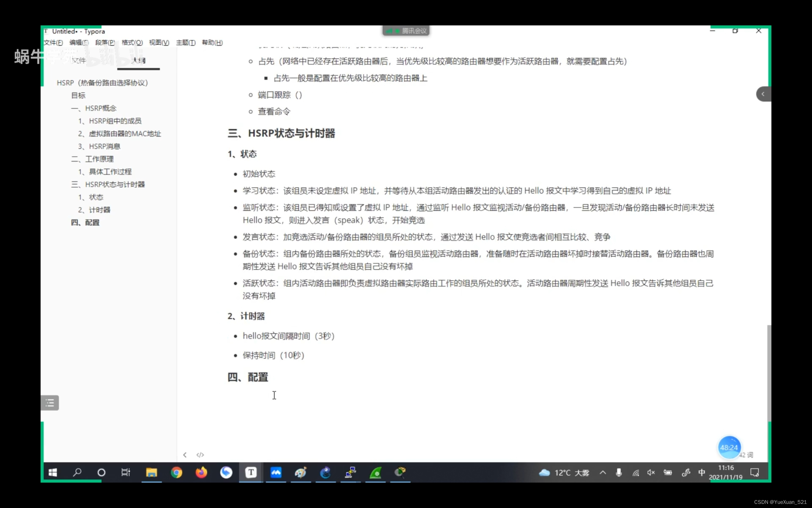Image resolution: width=812 pixels, height=508 pixels.
Task: Open the Windows Start menu
Action: point(53,473)
